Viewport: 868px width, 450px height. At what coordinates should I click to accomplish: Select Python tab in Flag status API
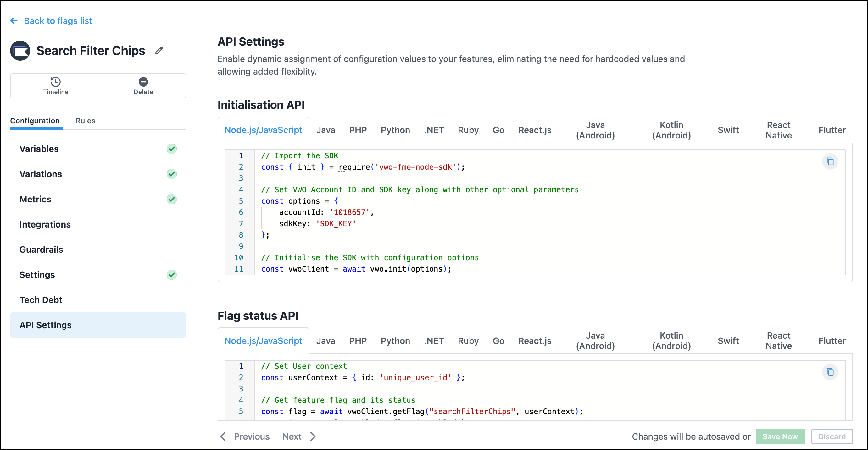pyautogui.click(x=395, y=341)
